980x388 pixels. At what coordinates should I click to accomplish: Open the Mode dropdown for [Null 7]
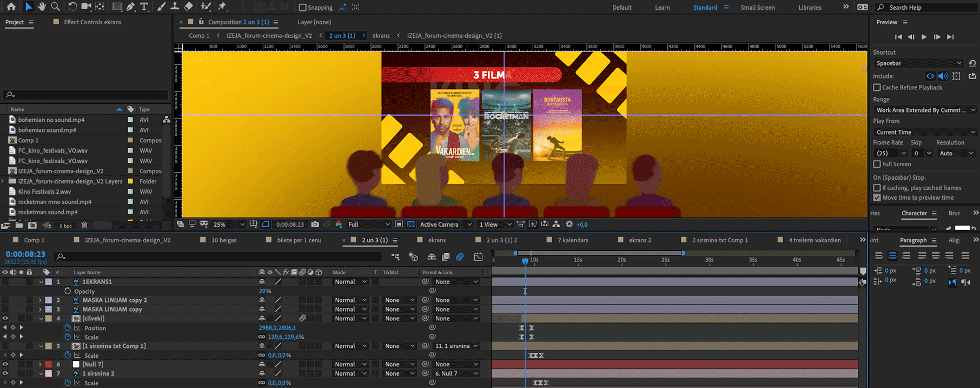pyautogui.click(x=350, y=364)
